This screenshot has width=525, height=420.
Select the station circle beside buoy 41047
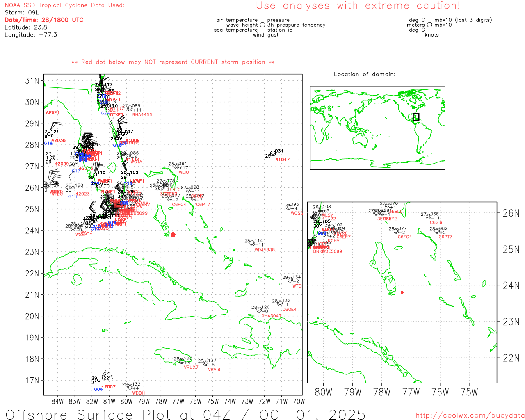[273, 153]
